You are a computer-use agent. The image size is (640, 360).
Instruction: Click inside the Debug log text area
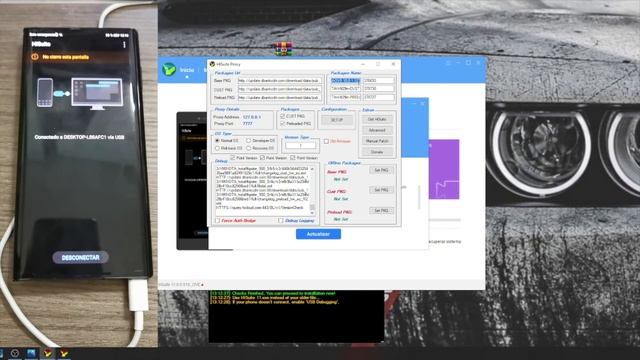coord(262,190)
